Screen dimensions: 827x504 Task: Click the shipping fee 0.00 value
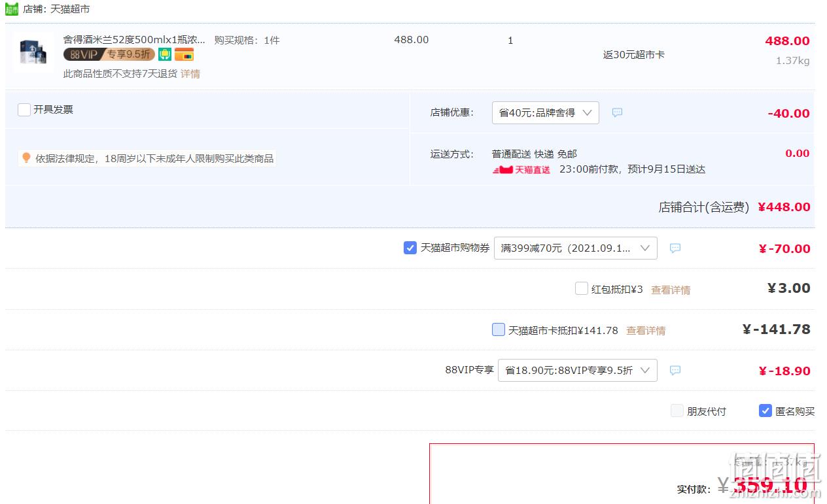pos(798,153)
